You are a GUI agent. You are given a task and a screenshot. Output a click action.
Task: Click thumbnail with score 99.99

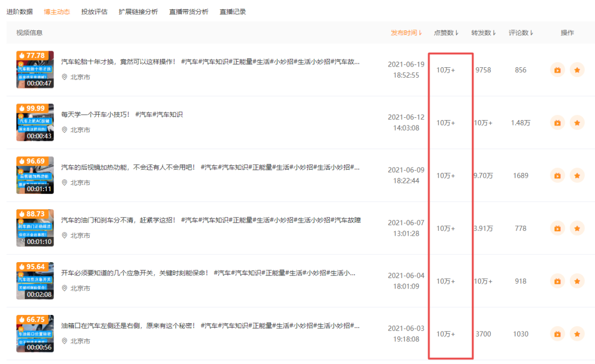(35, 122)
